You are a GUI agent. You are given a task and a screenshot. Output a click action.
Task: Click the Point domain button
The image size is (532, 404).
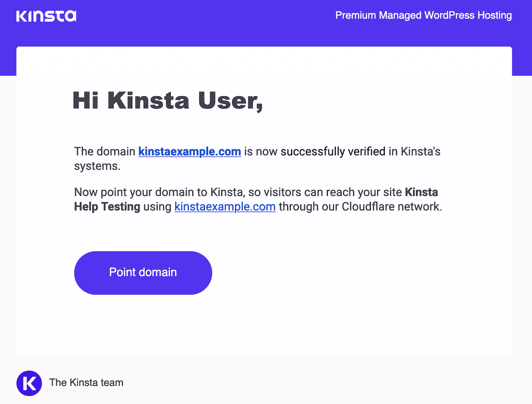pos(143,273)
